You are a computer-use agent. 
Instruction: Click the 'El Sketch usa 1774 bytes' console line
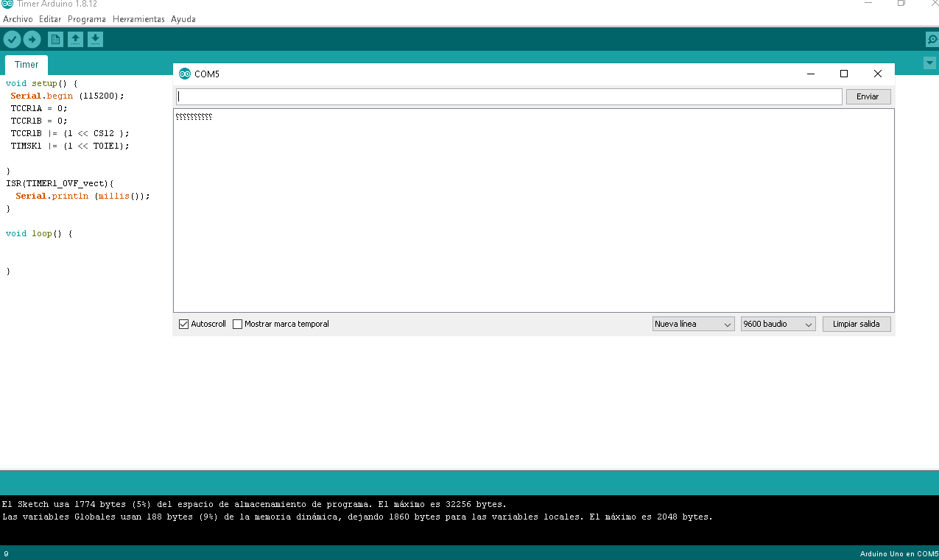254,505
